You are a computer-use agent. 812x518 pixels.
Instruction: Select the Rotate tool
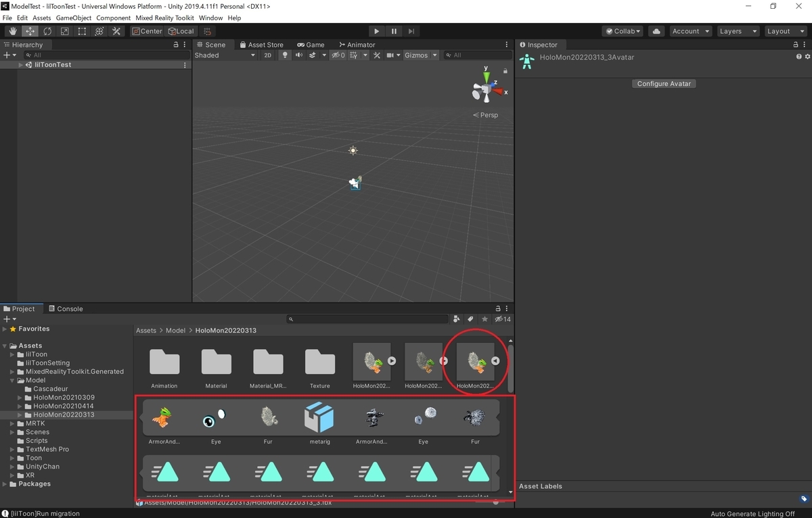pos(47,31)
